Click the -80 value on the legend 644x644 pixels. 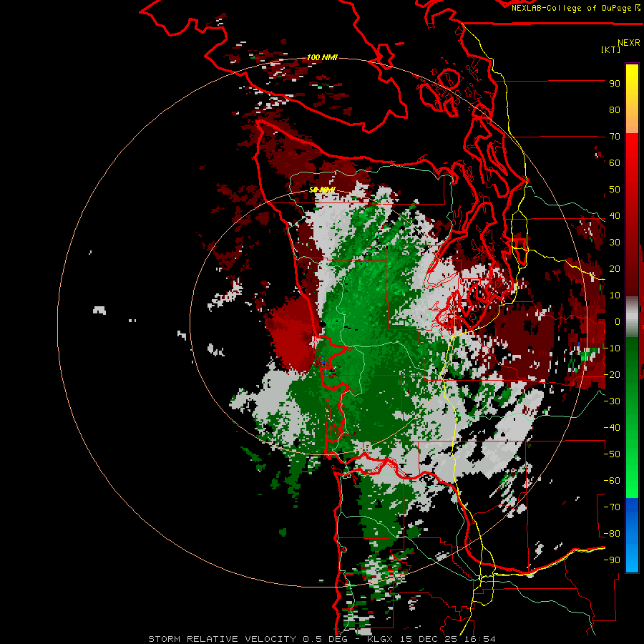[x=612, y=534]
